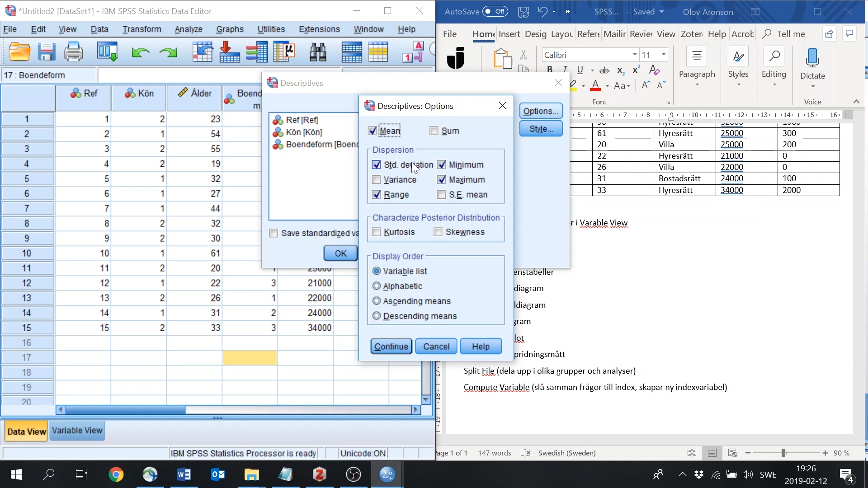Run descriptive statistics icon in SPSS toolbar
Viewport: 868px width, 488px height.
coord(284,52)
